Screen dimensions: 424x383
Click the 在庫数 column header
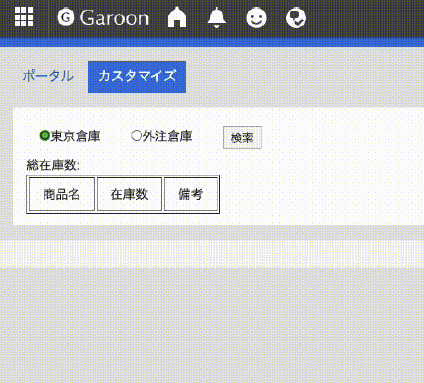(x=129, y=194)
